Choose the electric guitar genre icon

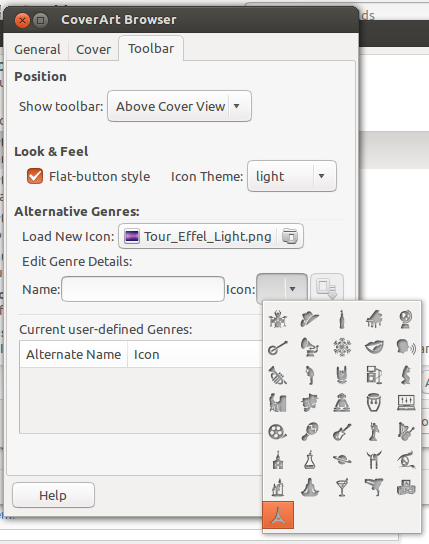(342, 432)
